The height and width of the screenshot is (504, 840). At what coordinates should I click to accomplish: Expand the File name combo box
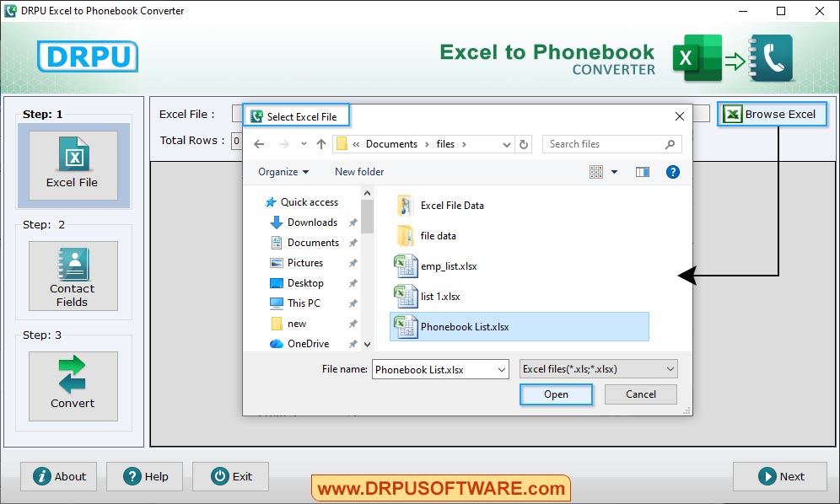[x=502, y=369]
